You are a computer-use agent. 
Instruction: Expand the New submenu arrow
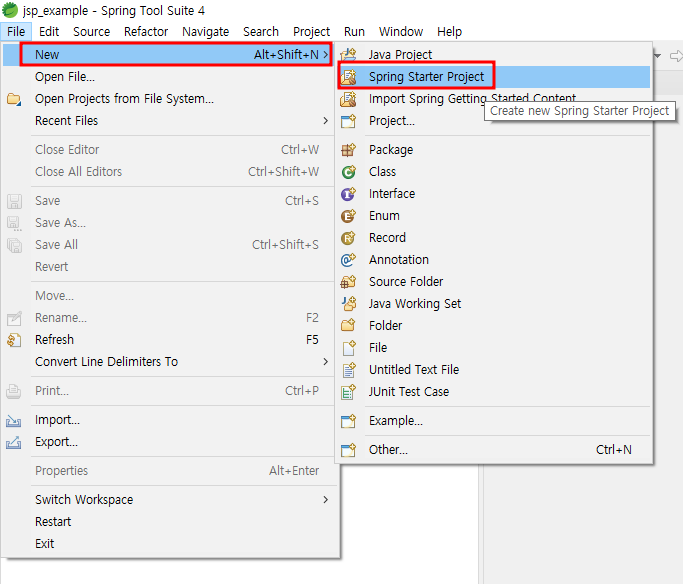click(325, 54)
